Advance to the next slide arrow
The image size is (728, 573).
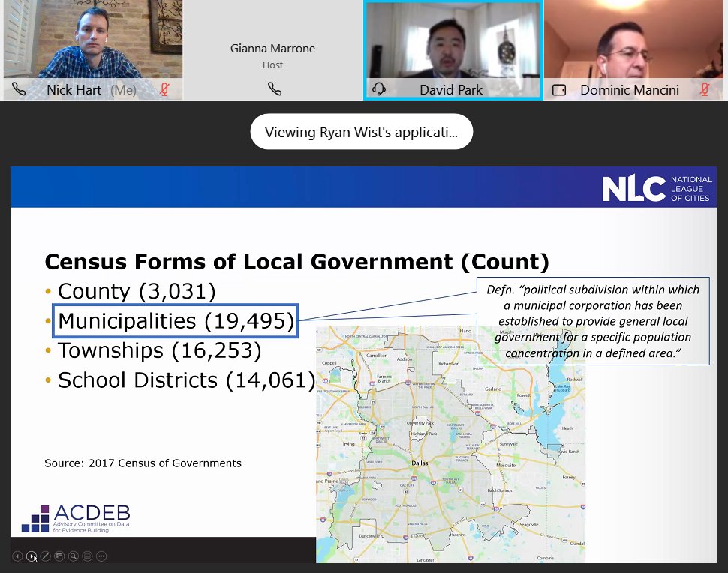click(32, 556)
